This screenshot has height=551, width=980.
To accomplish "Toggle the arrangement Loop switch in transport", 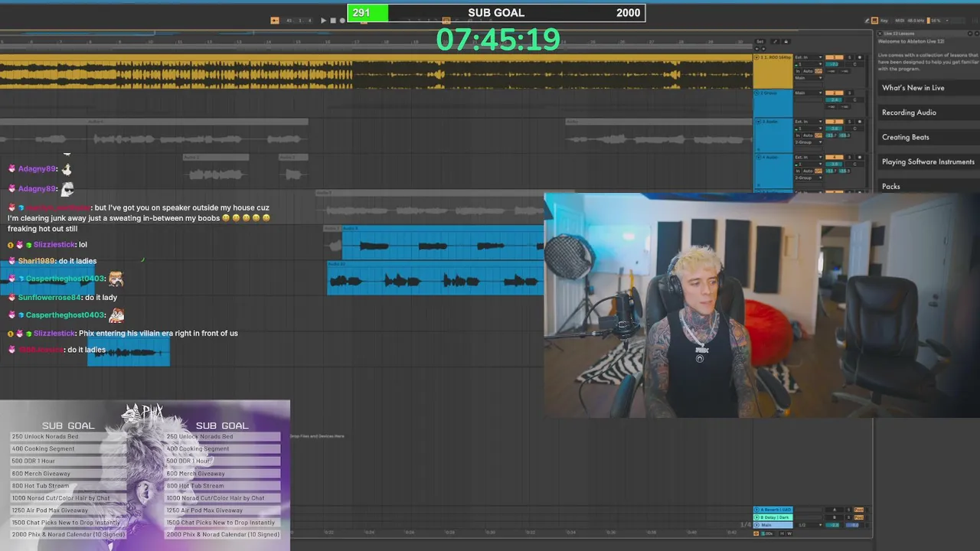I will (446, 20).
